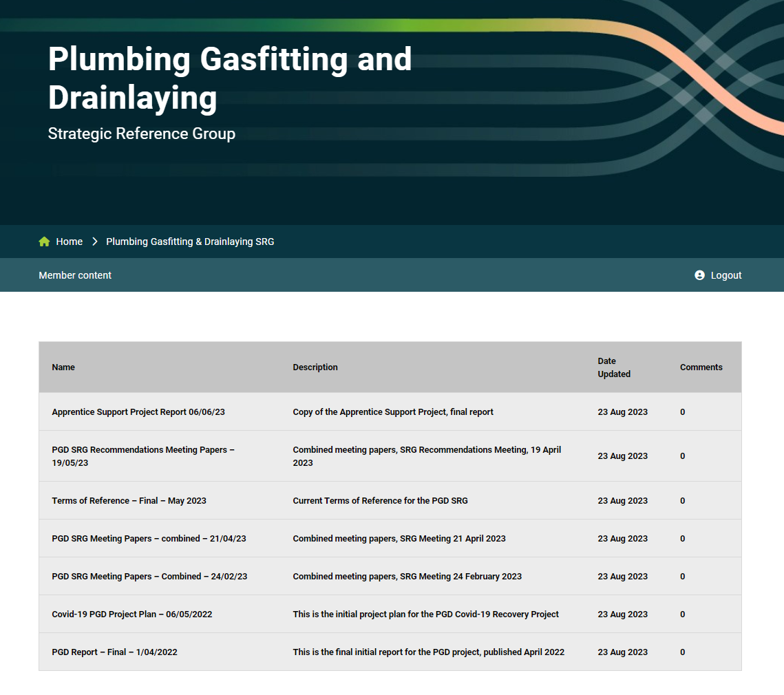Click the Date Updated column header
This screenshot has width=784, height=695.
tap(614, 367)
